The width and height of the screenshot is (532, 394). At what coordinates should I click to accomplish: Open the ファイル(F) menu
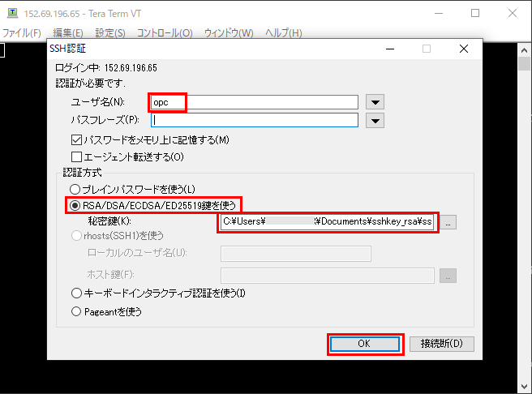coord(22,33)
